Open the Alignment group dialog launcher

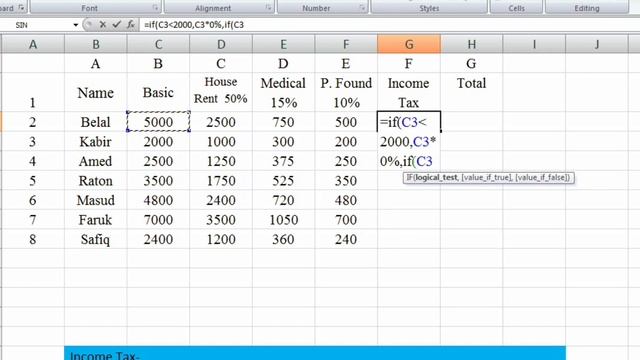268,8
